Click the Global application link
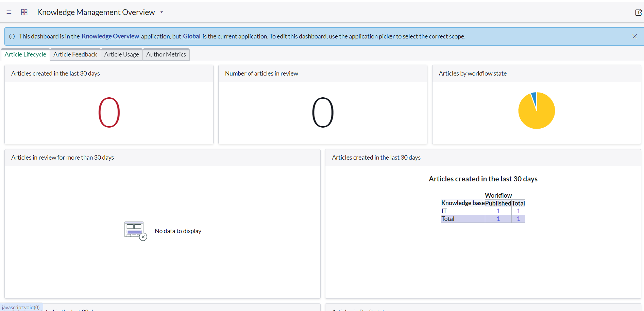This screenshot has width=644, height=311. [191, 36]
